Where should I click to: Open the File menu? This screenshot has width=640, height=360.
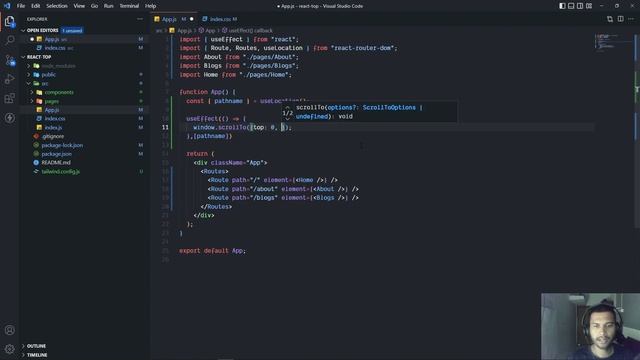20,6
